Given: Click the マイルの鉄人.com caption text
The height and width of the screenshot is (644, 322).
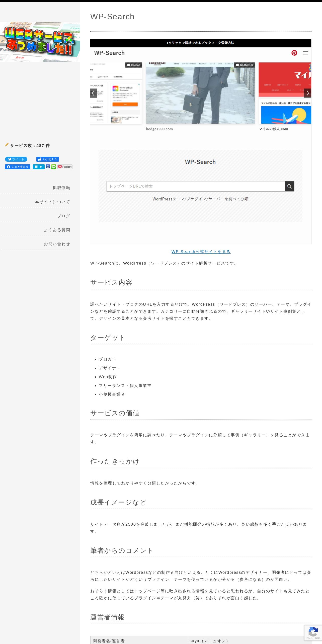Looking at the screenshot, I should (x=273, y=129).
